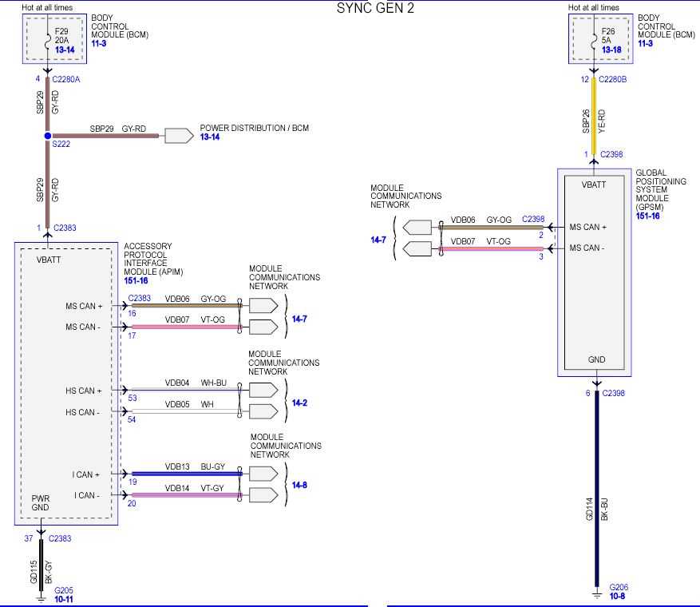Viewport: 700px width, 607px height.
Task: Follow 14-7 link right of APIM MS CAN wires
Action: [299, 319]
